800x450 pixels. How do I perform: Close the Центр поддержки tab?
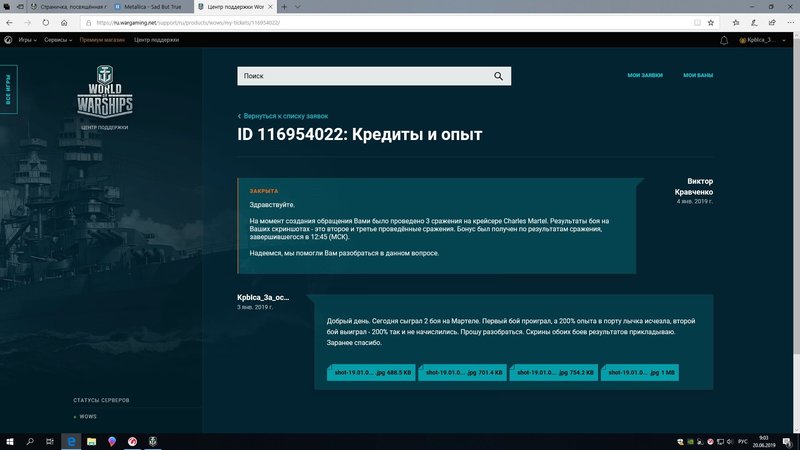click(270, 7)
